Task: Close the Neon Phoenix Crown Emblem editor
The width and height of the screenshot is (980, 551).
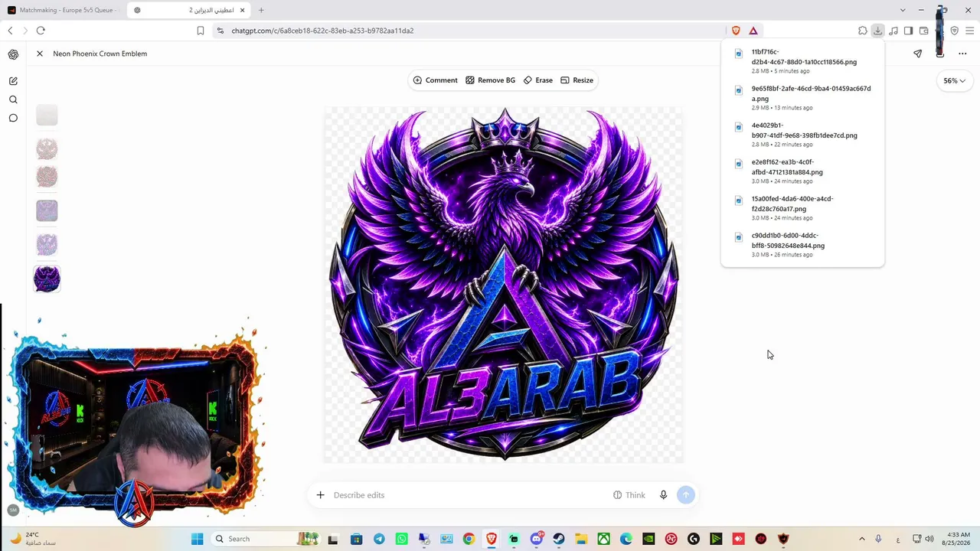Action: (40, 54)
